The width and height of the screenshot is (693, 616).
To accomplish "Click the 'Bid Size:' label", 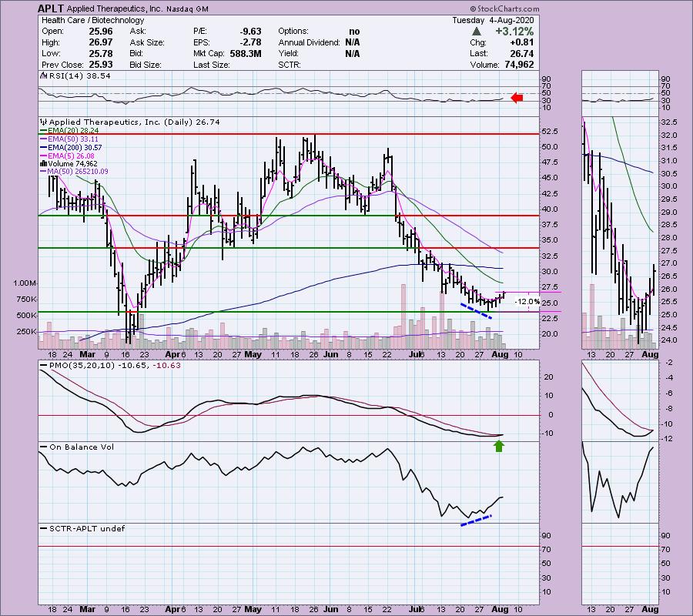I will pyautogui.click(x=146, y=65).
